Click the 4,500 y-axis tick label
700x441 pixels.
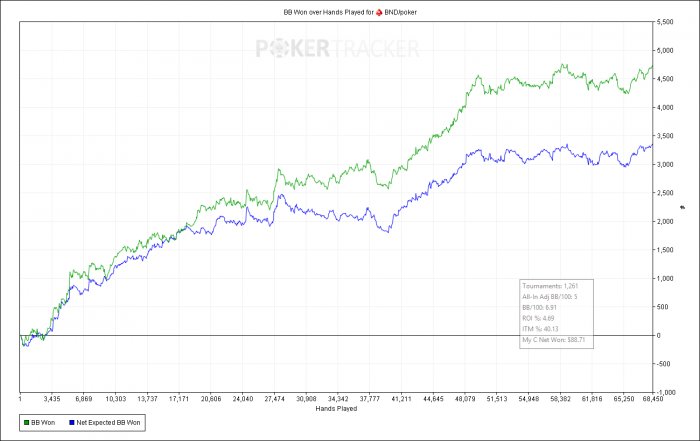(665, 79)
